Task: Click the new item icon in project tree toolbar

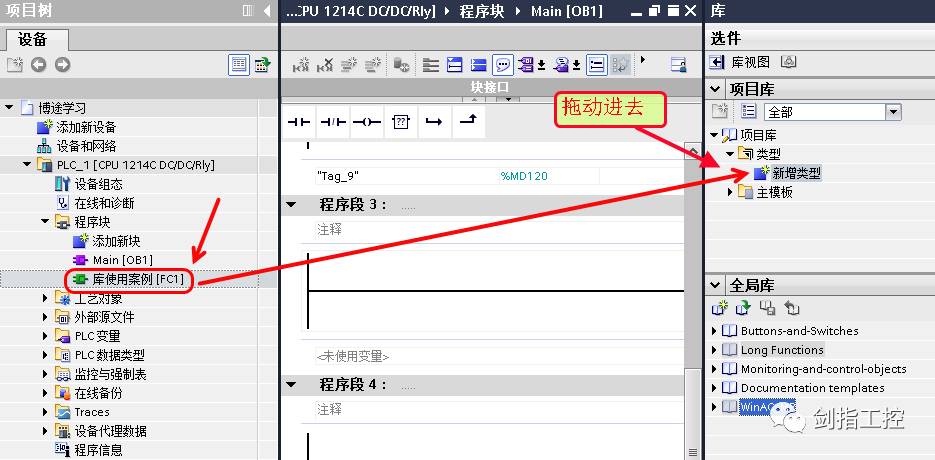Action: pyautogui.click(x=14, y=64)
